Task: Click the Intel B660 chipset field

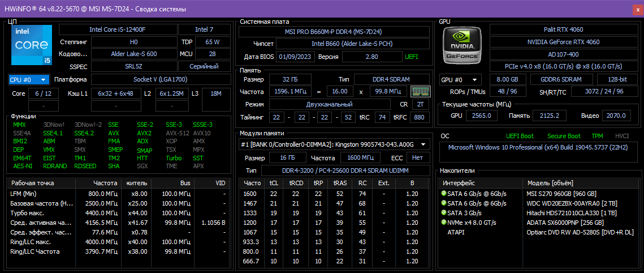Action: tap(353, 44)
